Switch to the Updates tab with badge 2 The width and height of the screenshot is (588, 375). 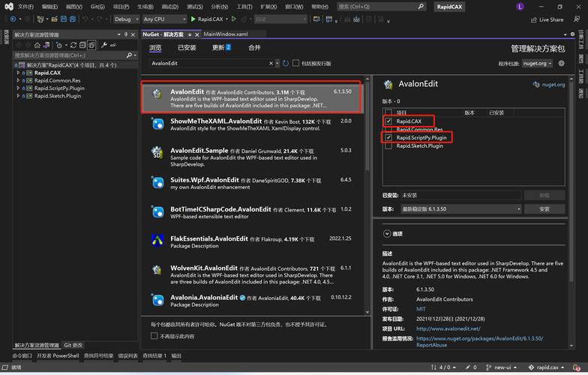(221, 48)
